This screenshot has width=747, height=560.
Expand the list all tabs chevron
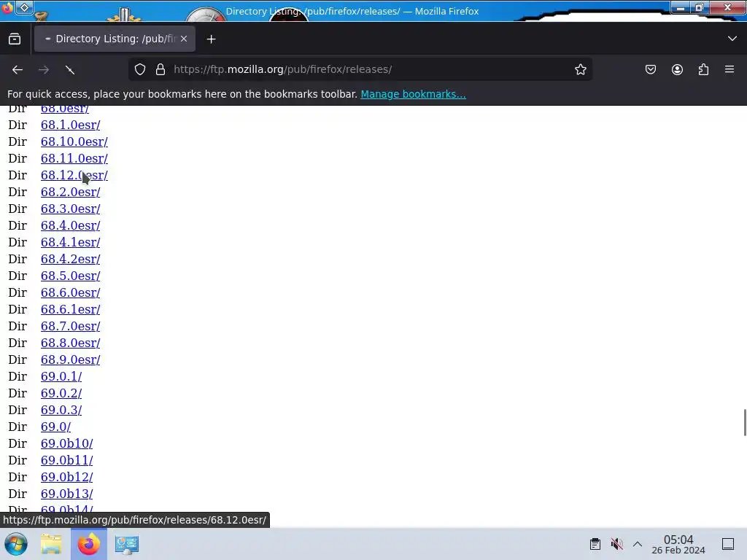click(x=732, y=39)
